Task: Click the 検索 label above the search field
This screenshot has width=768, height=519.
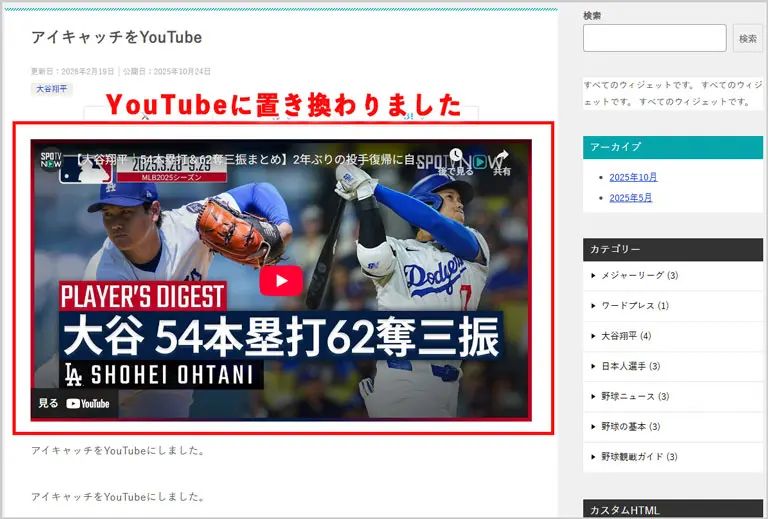Action: coord(592,16)
